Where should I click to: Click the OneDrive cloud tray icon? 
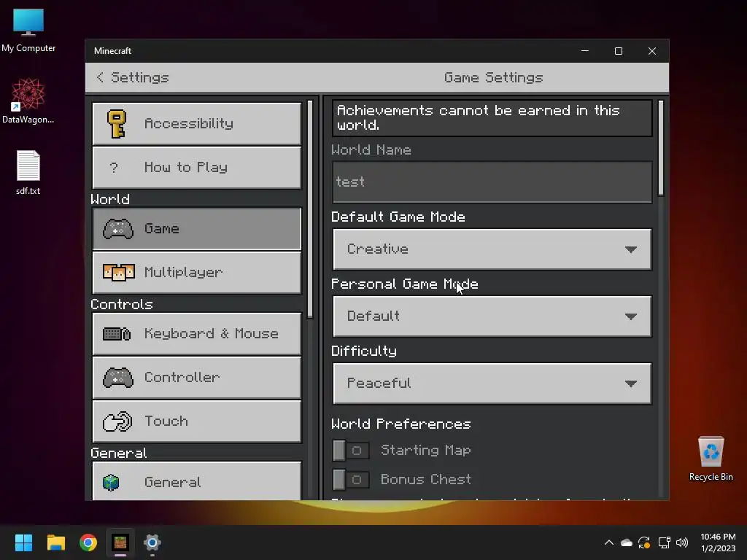click(x=627, y=542)
